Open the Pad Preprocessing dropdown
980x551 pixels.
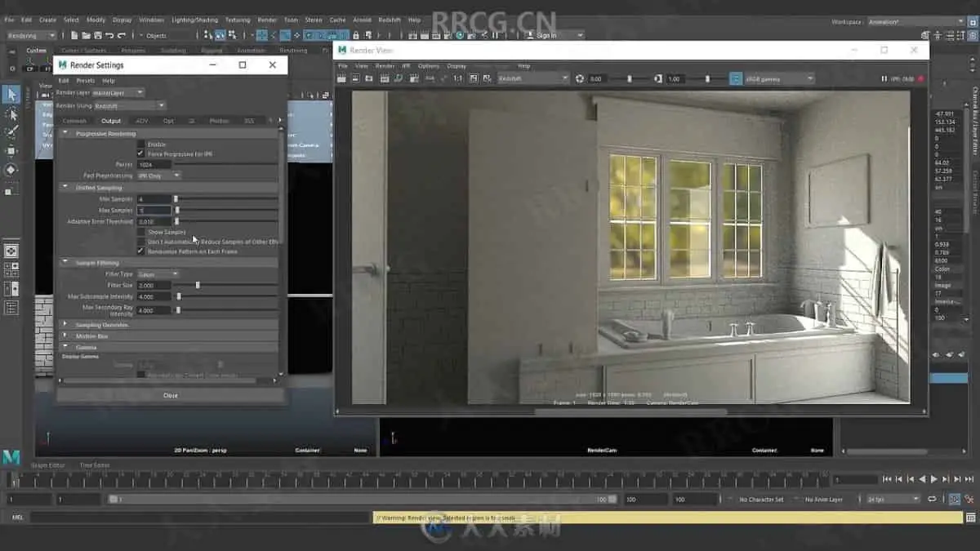[x=158, y=176]
